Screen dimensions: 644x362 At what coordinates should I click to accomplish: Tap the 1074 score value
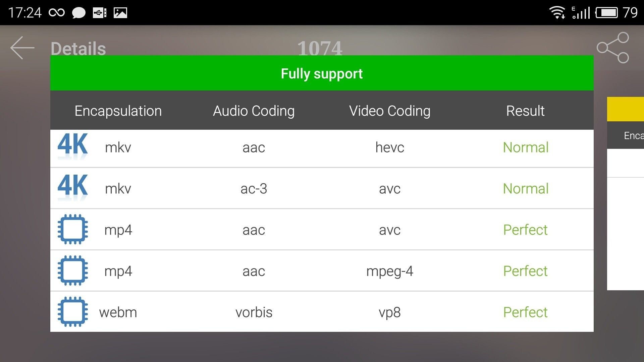pos(320,48)
